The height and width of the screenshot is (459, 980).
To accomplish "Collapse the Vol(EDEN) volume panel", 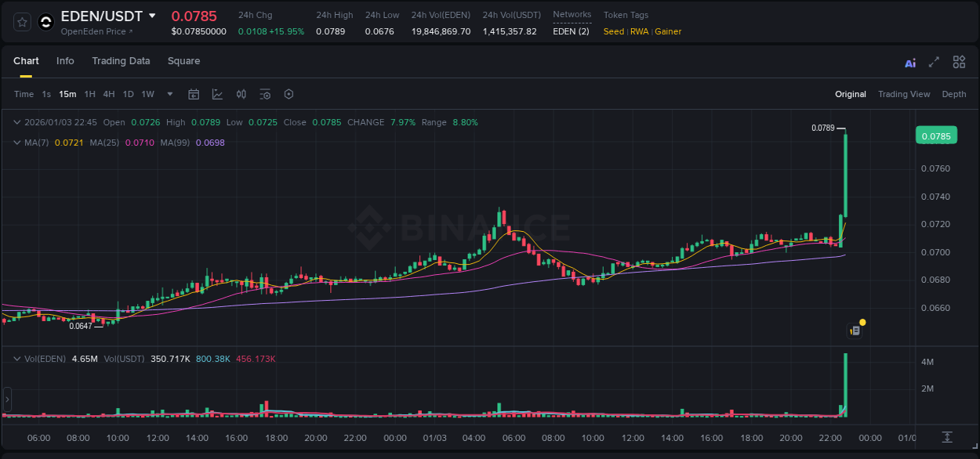I will [x=17, y=359].
